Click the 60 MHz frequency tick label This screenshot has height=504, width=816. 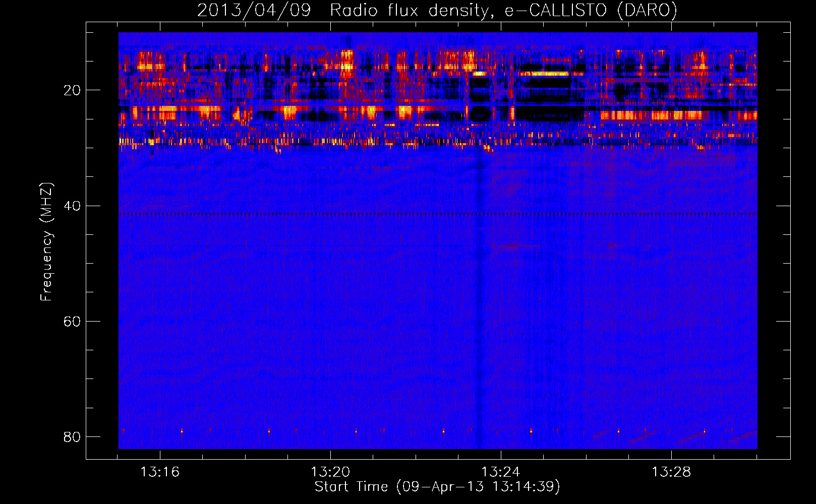pyautogui.click(x=72, y=322)
